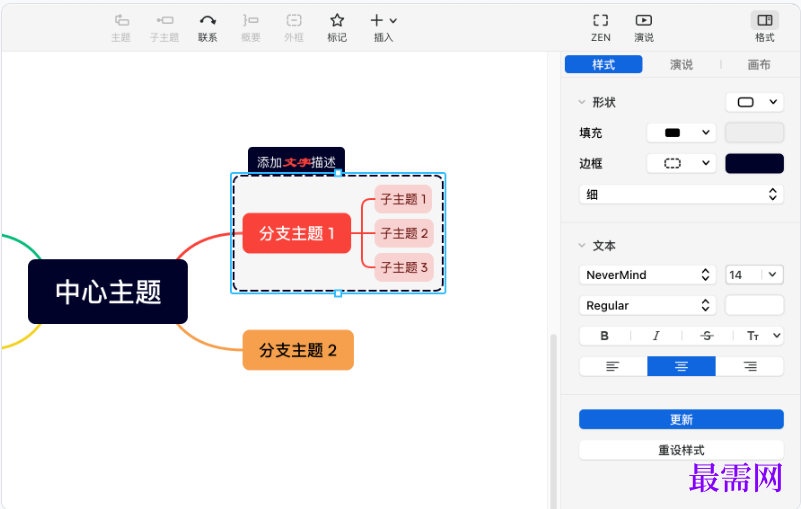This screenshot has height=509, width=801.
Task: Click the 重设样式 reset style button
Action: tap(681, 450)
